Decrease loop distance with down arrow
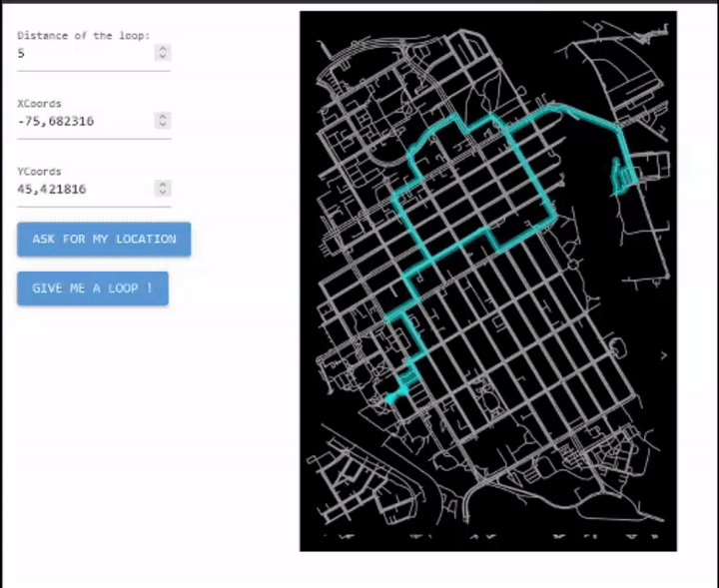The height and width of the screenshot is (588, 719). (x=163, y=57)
